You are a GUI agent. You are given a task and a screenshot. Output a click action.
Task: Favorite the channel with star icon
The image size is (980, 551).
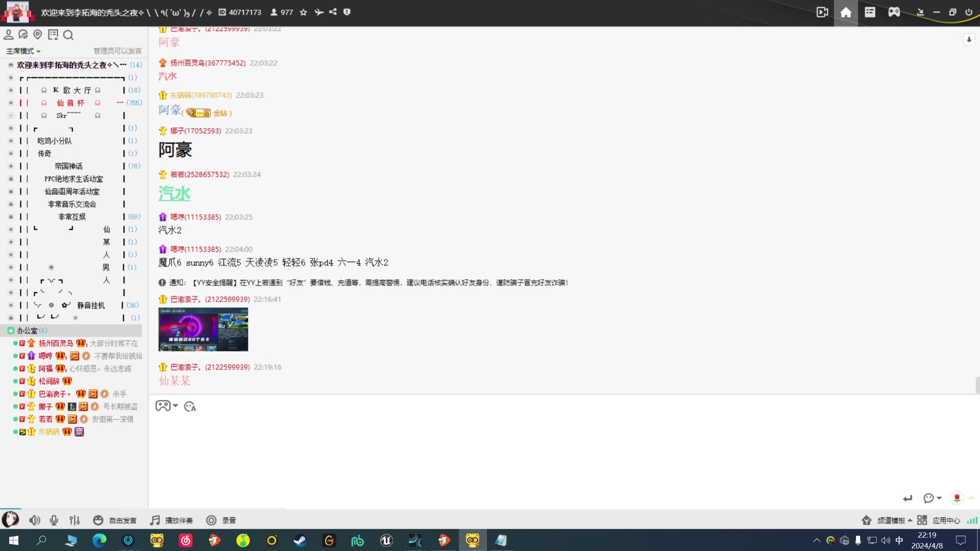(303, 12)
